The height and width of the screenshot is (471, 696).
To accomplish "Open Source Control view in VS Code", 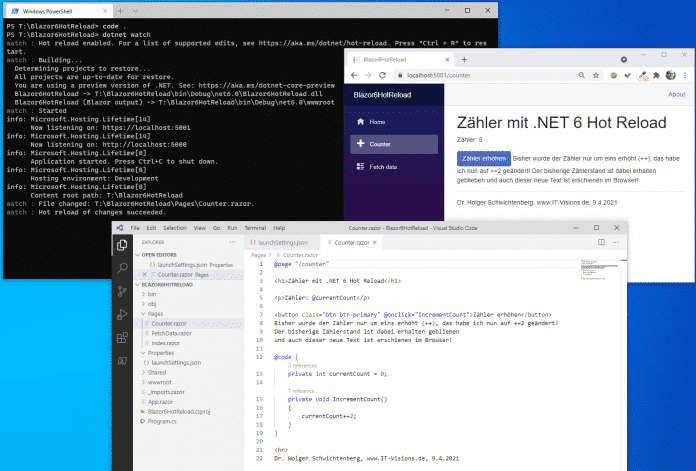I will [122, 291].
